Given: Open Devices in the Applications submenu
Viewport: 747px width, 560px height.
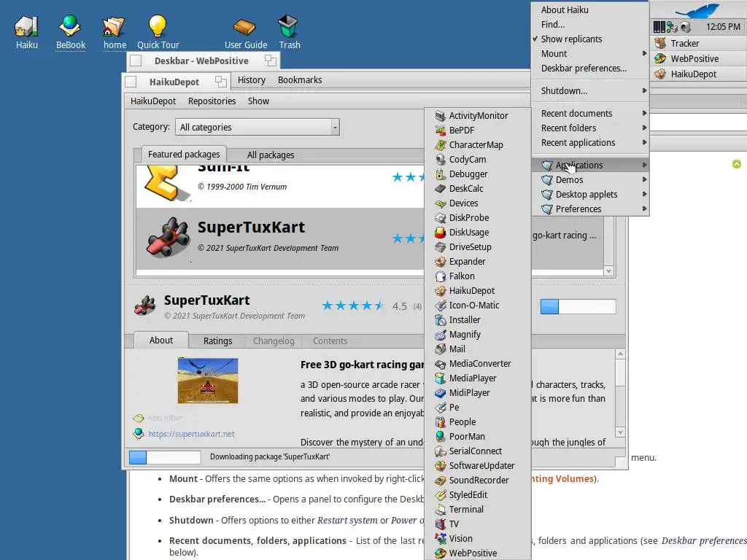Looking at the screenshot, I should (477, 203).
